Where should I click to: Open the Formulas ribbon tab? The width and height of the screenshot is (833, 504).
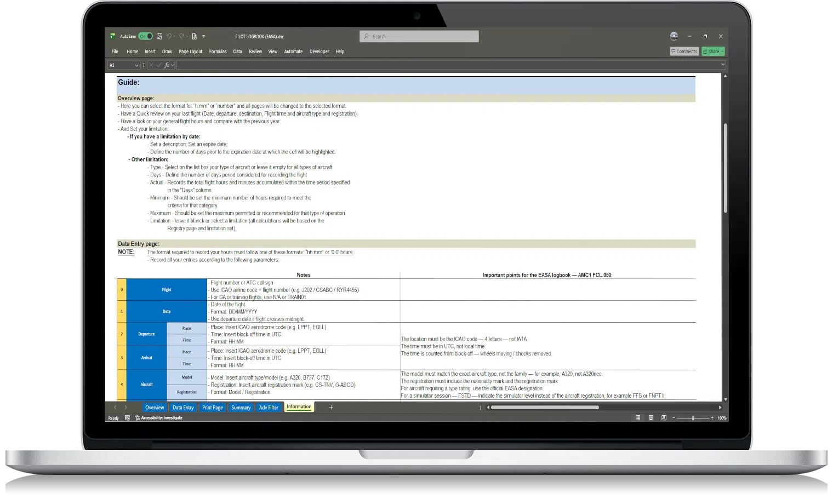tap(218, 51)
